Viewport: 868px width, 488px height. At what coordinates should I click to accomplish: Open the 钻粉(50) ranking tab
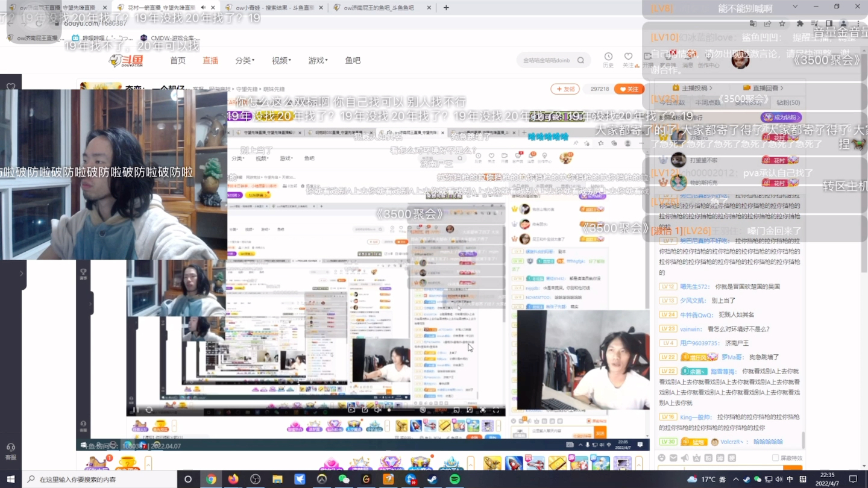click(x=788, y=102)
